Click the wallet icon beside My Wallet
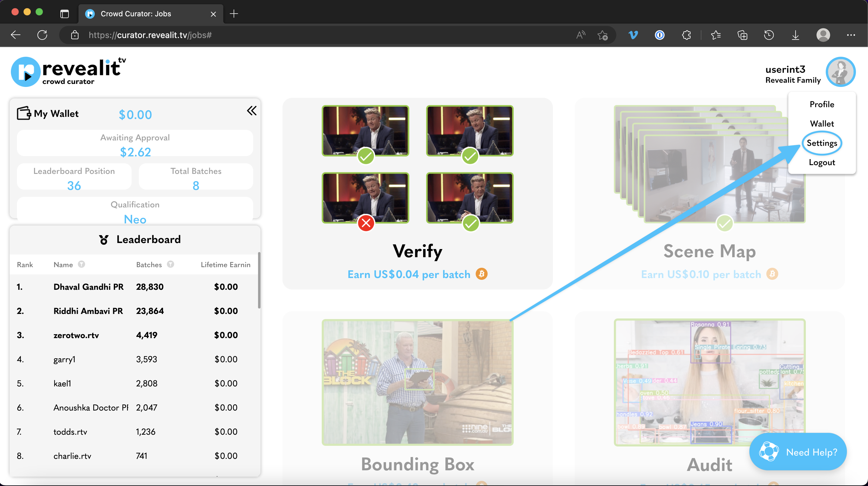Viewport: 868px width, 486px height. point(24,113)
